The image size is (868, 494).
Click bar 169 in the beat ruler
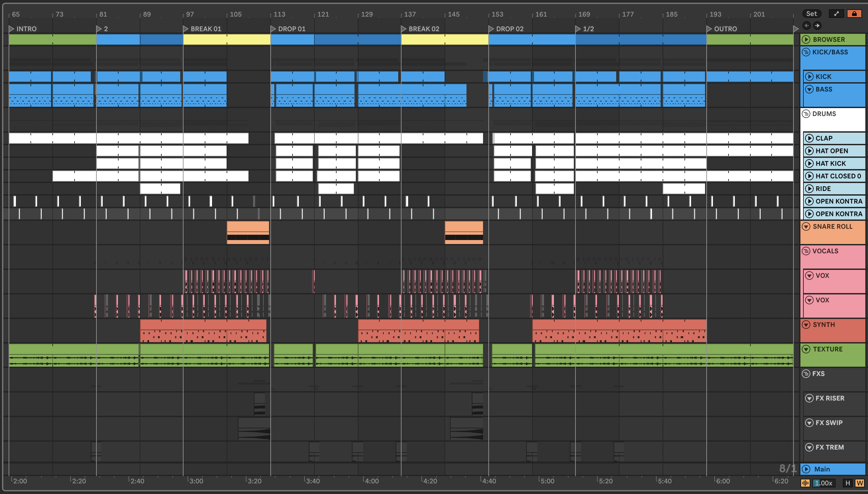coord(584,14)
